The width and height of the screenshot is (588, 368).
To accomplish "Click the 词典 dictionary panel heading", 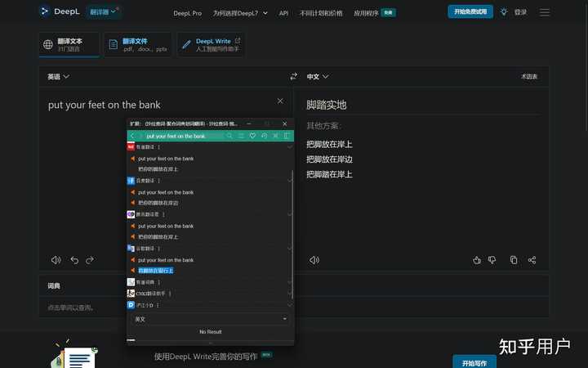I will pos(54,285).
